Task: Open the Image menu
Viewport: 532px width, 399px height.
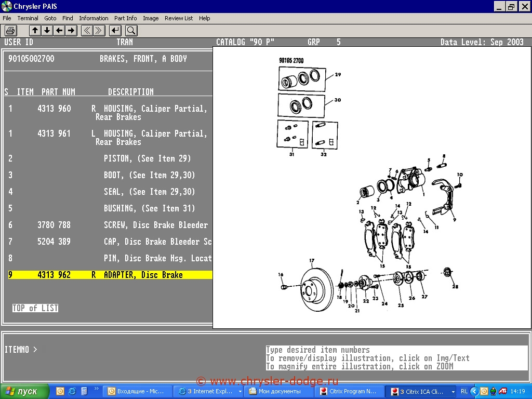Action: 151,18
